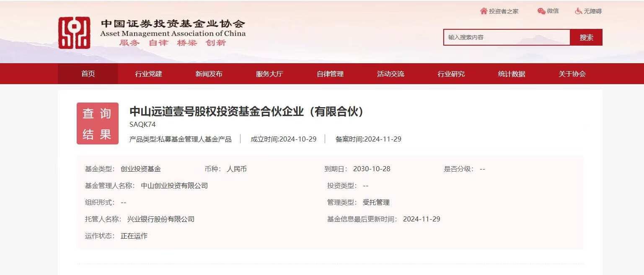Open the 投资者之家 link
Viewport: 644px width, 275px height.
coord(503,11)
